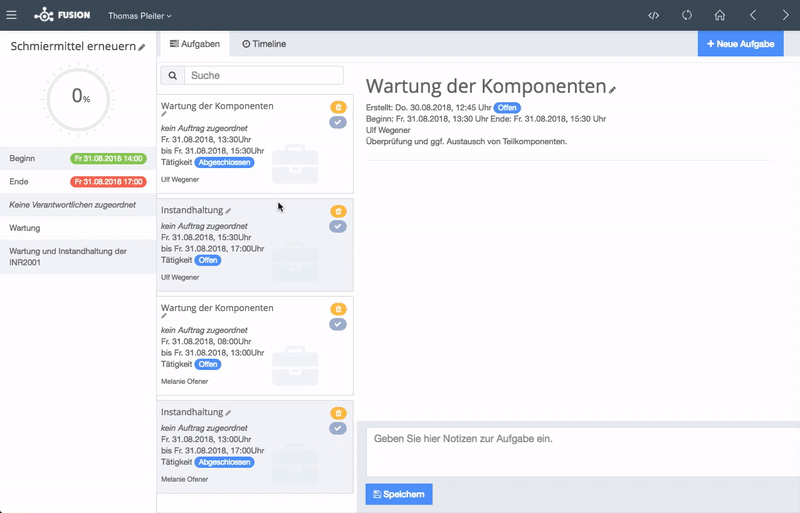This screenshot has width=800, height=513.
Task: Click briefcase icon on 15:30 Instandhaltung card
Action: (295, 262)
